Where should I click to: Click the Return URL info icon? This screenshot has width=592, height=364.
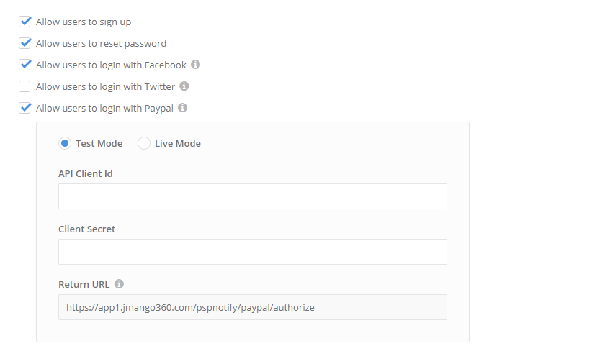pyautogui.click(x=120, y=284)
